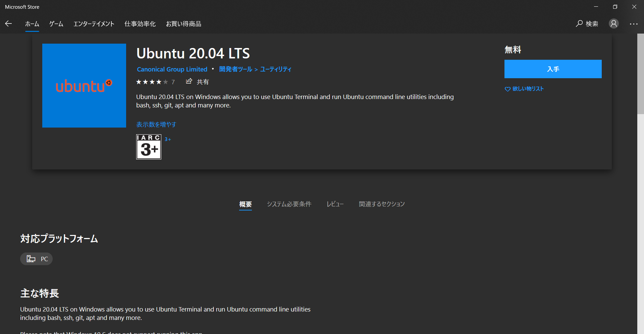Viewport: 644px width, 334px height.
Task: Click the PC platform chip
Action: coord(37,259)
